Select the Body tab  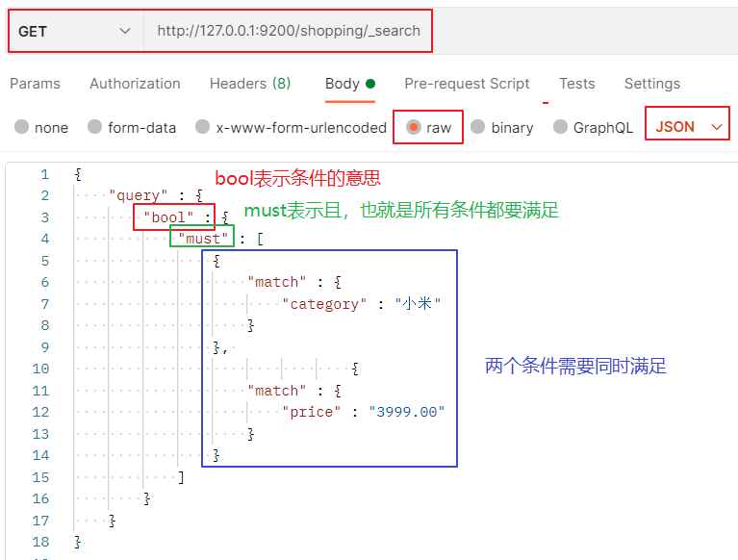[350, 84]
